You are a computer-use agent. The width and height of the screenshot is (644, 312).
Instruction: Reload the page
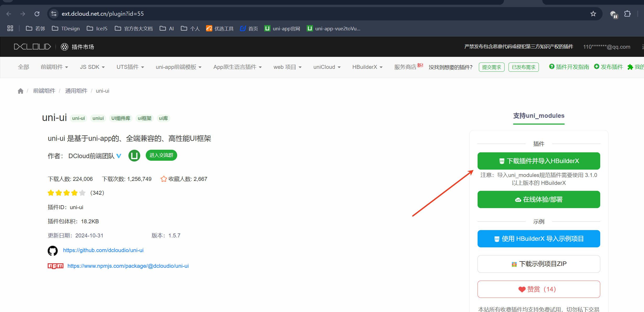[x=37, y=14]
